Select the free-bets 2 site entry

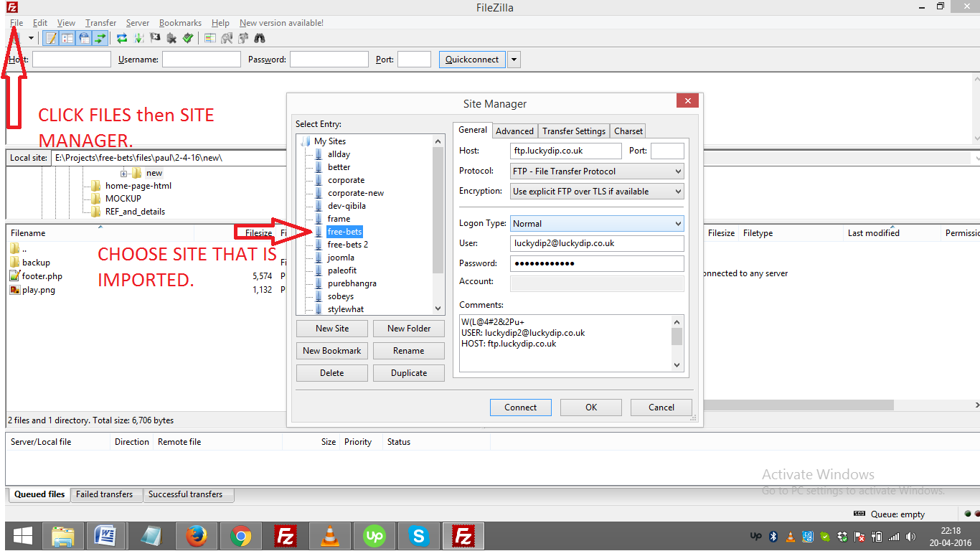[x=348, y=245]
